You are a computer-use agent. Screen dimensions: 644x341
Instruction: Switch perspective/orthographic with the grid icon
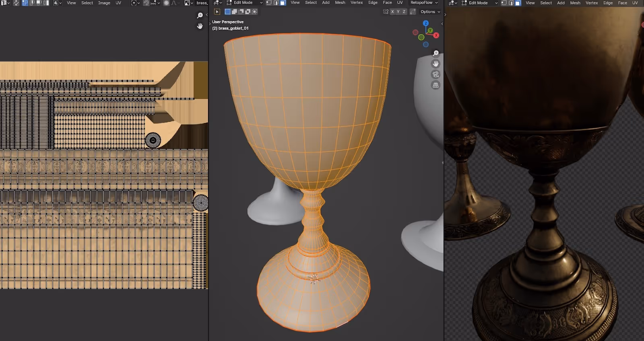pos(436,85)
